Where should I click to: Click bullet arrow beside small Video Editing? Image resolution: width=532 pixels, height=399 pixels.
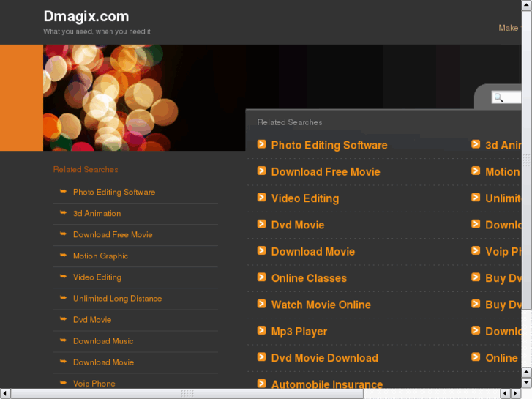63,277
